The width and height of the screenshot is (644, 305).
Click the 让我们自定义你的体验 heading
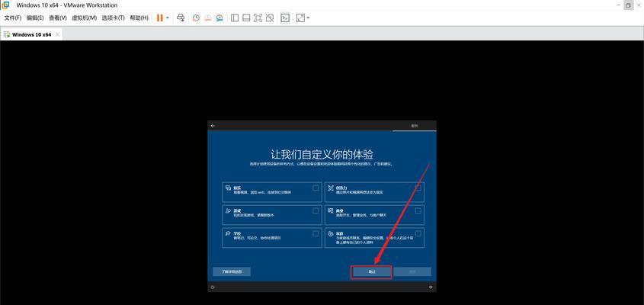click(322, 155)
